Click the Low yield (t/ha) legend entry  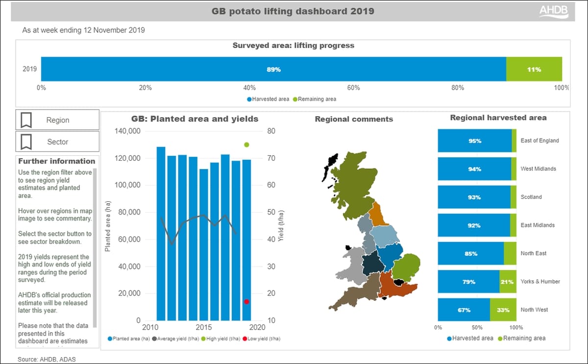pyautogui.click(x=262, y=339)
